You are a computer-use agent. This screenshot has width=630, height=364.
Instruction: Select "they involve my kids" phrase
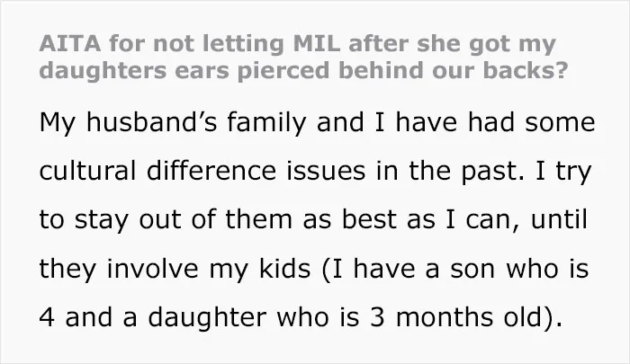pyautogui.click(x=175, y=269)
